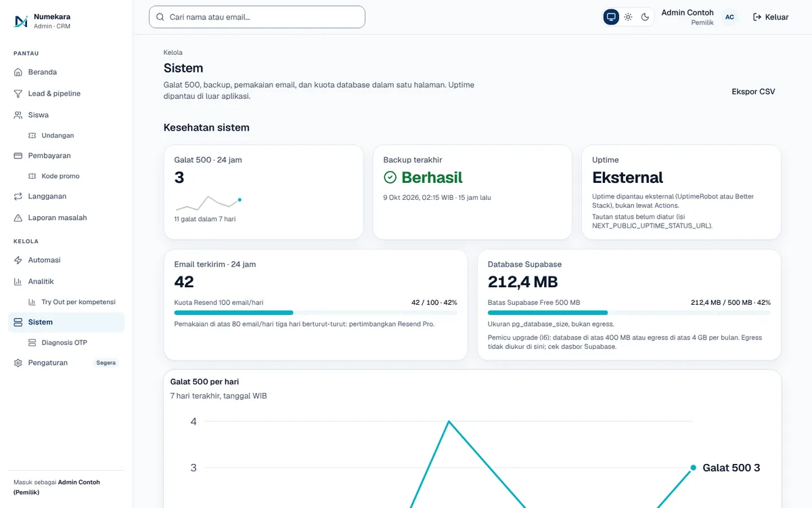This screenshot has height=508, width=812.
Task: Click the "7 hari terakhir, tanggal WIB" subtitle
Action: (x=219, y=396)
